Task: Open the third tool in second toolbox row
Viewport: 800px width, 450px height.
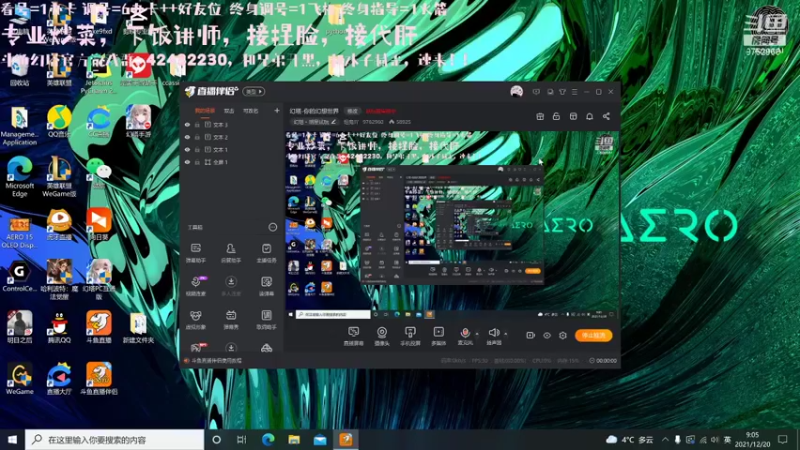Action: [x=266, y=286]
